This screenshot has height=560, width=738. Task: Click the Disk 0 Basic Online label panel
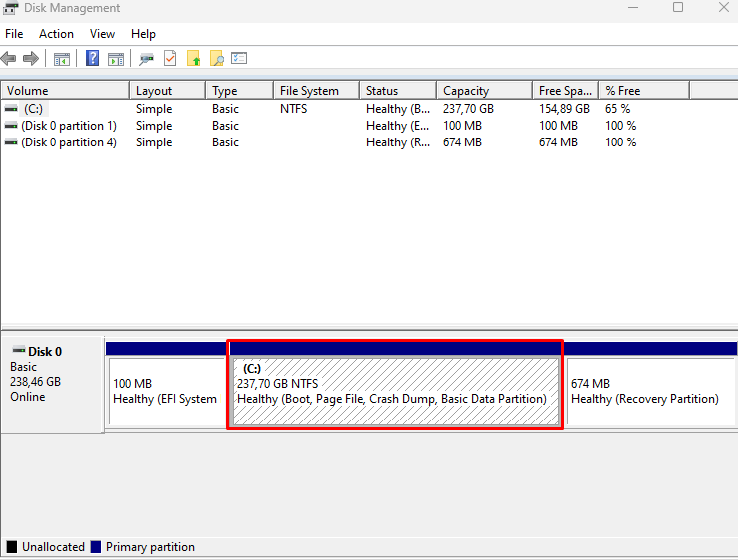click(52, 384)
